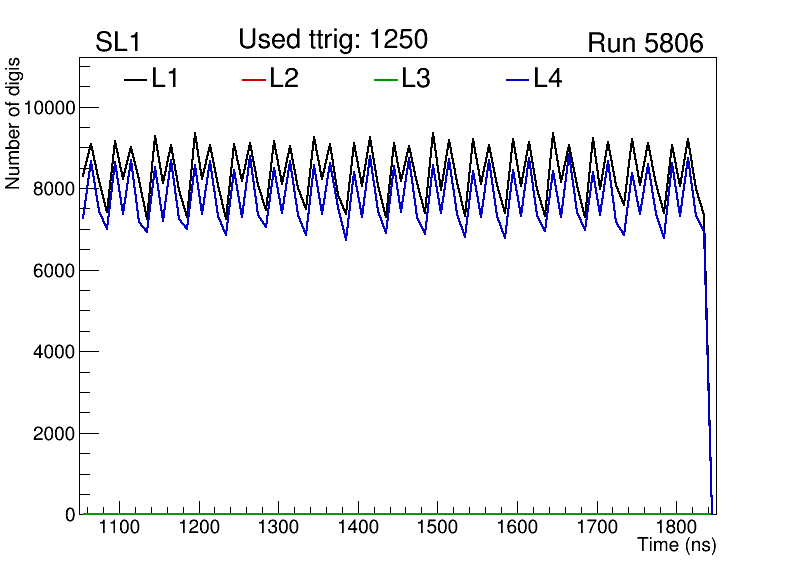Select the 'Time (ns)' x-axis title
This screenshot has height=572, width=796.
point(677,545)
